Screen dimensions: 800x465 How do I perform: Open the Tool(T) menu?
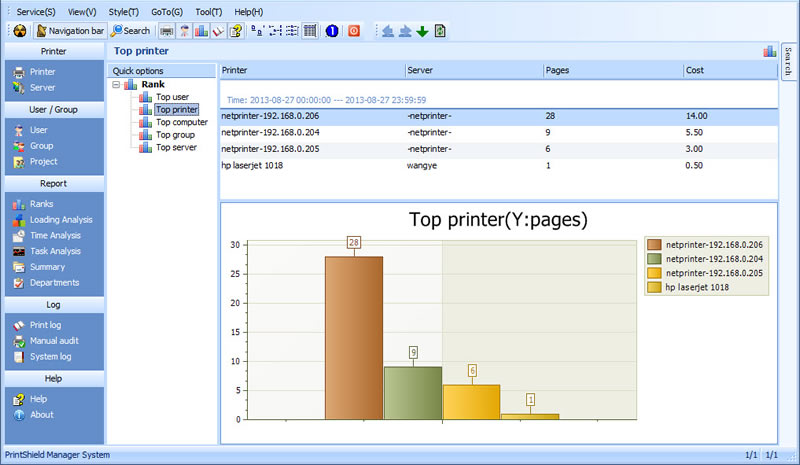[209, 12]
